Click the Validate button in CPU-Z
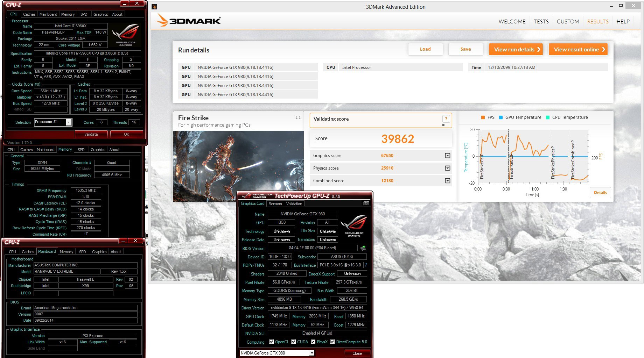The height and width of the screenshot is (358, 644). click(x=91, y=134)
